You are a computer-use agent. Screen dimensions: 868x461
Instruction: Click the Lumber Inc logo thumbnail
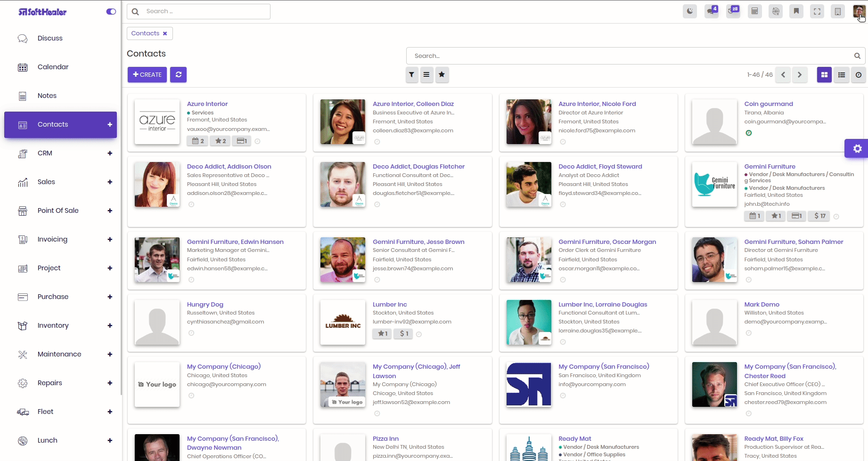click(343, 322)
